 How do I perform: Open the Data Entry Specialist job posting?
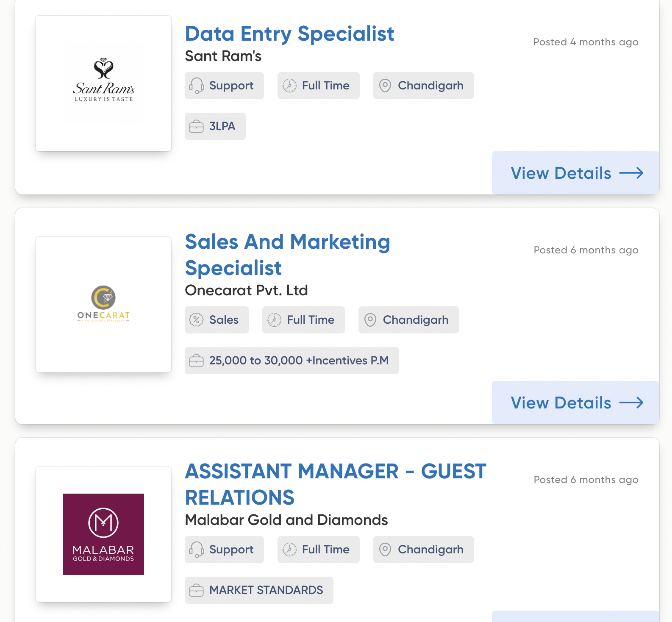point(289,34)
